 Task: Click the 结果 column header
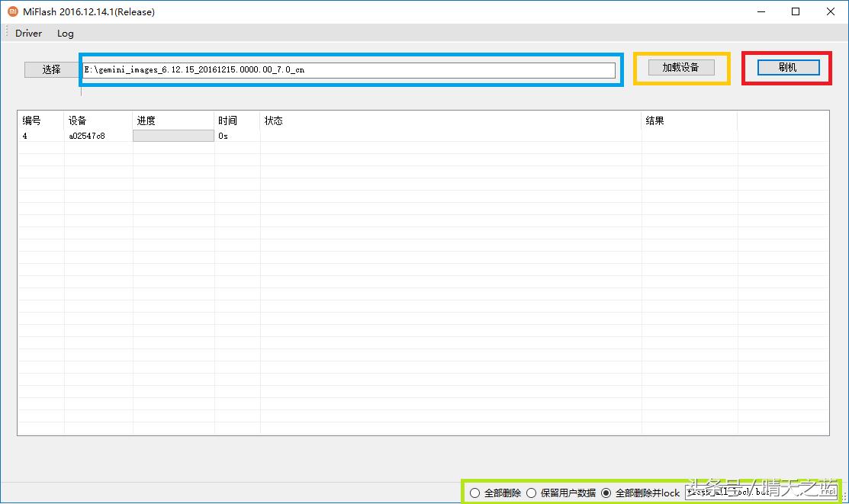(x=655, y=120)
